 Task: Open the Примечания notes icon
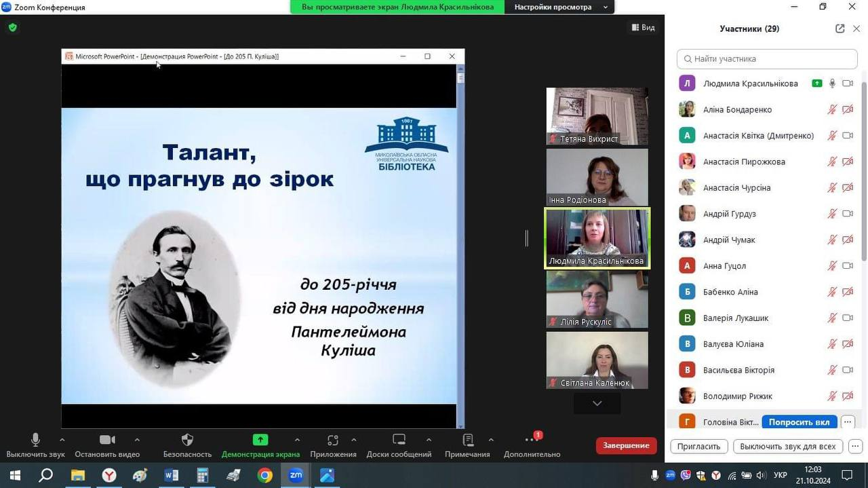467,440
